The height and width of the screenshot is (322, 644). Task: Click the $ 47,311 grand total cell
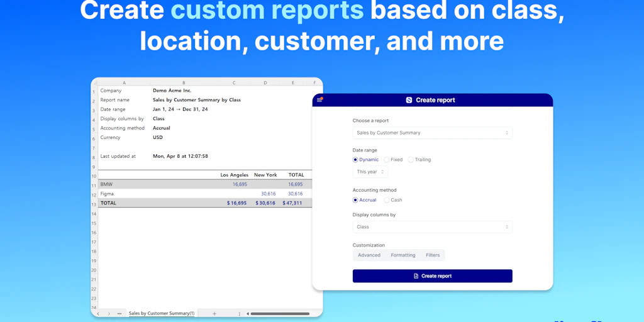point(292,203)
